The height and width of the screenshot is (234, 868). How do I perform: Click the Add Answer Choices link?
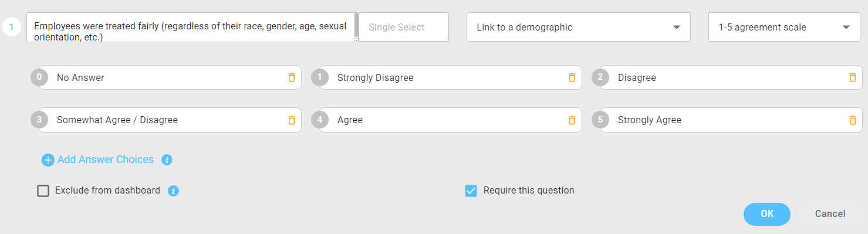tap(106, 160)
